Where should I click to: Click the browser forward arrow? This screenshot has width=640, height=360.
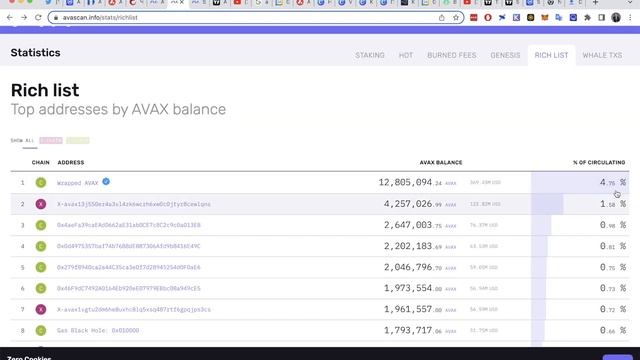(24, 18)
